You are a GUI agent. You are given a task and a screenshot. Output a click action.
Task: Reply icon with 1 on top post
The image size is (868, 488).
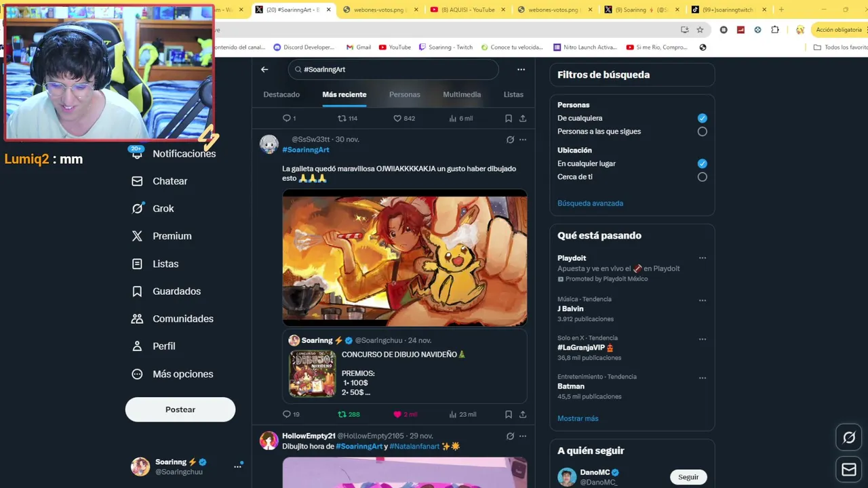click(x=289, y=118)
